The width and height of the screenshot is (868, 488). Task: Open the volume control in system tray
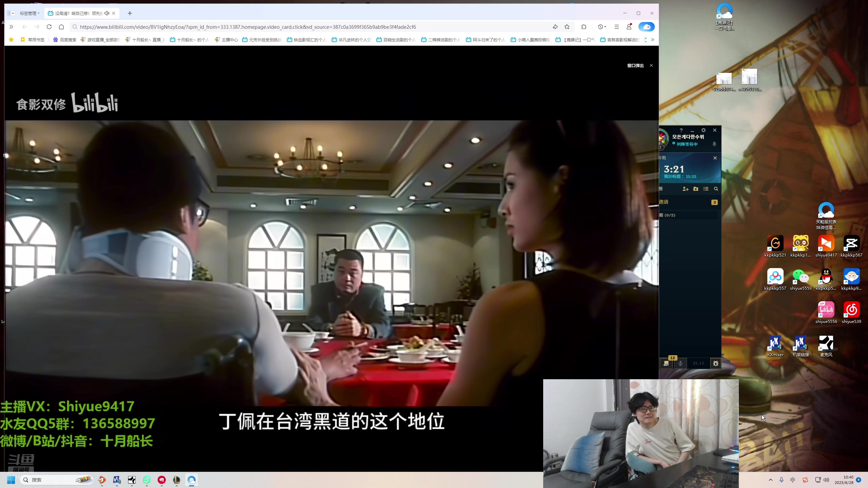pos(826,480)
